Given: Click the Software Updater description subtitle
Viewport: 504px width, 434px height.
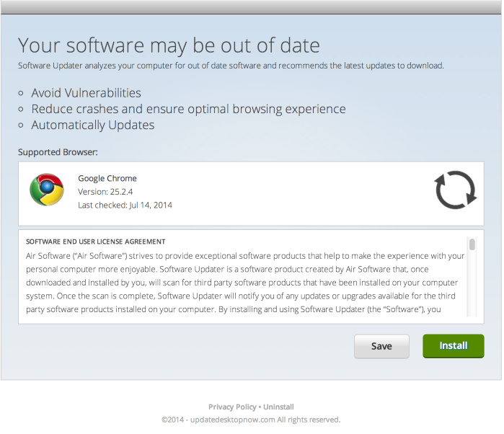Looking at the screenshot, I should [x=231, y=66].
